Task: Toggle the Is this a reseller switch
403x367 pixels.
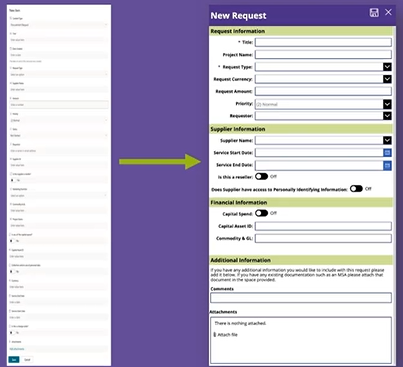Action: tap(261, 176)
